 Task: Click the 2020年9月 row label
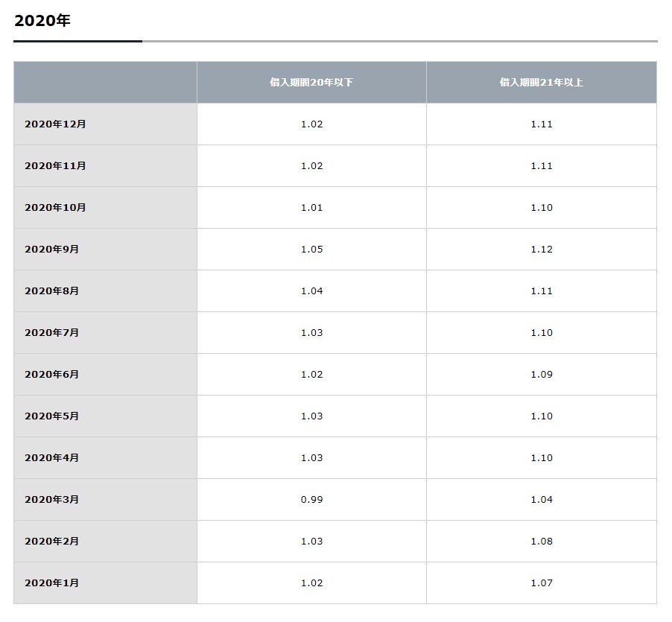tap(52, 250)
